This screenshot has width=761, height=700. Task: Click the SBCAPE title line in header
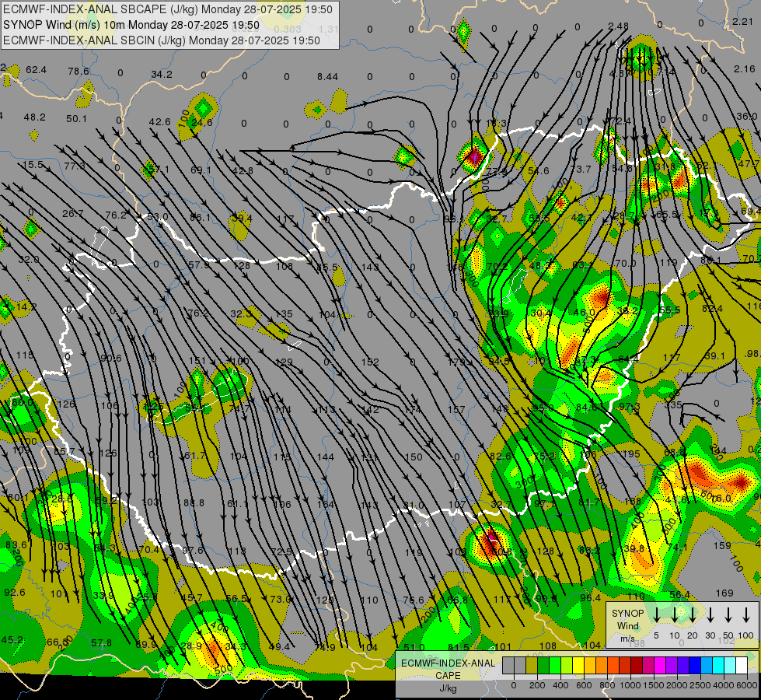pos(168,9)
